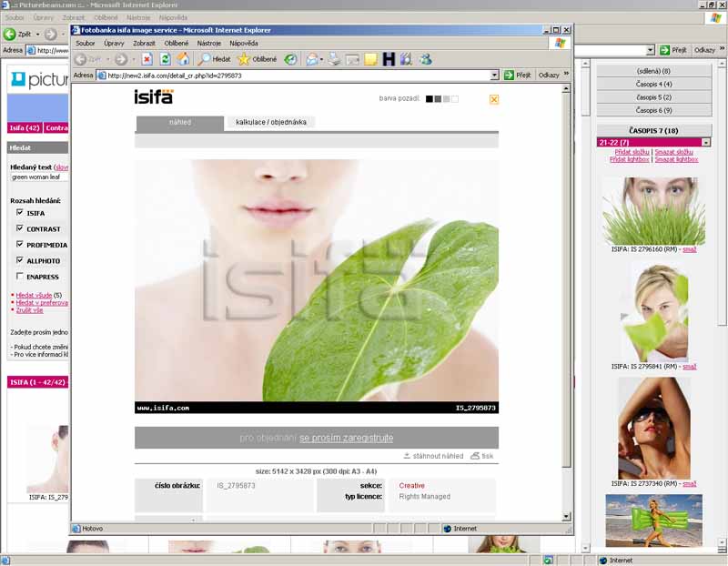Expand the address bar URL dropdown

494,76
